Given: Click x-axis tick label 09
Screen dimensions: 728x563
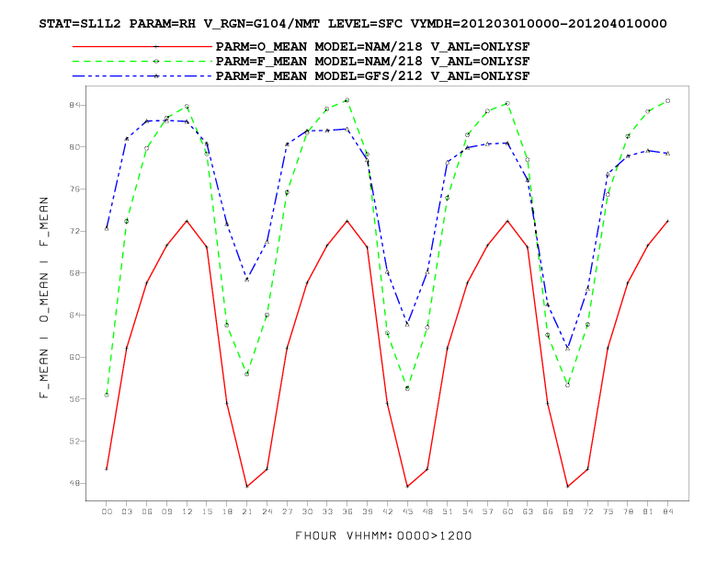Looking at the screenshot, I should click(x=166, y=511).
